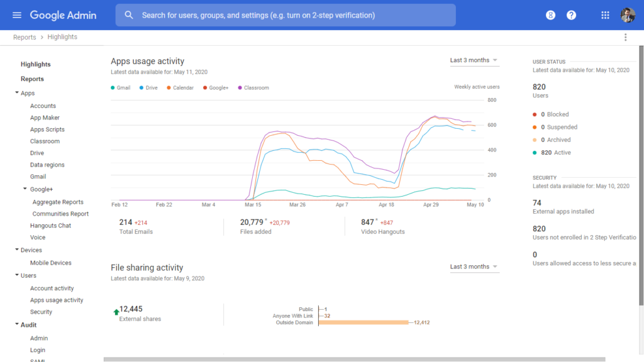Click the File sharing activity heading

point(147,268)
